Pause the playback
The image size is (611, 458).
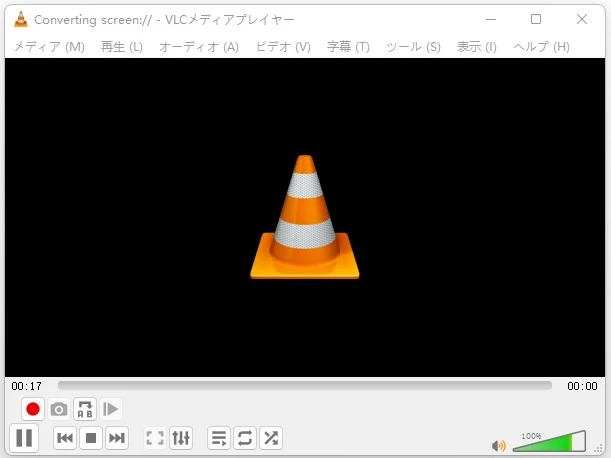pyautogui.click(x=24, y=438)
